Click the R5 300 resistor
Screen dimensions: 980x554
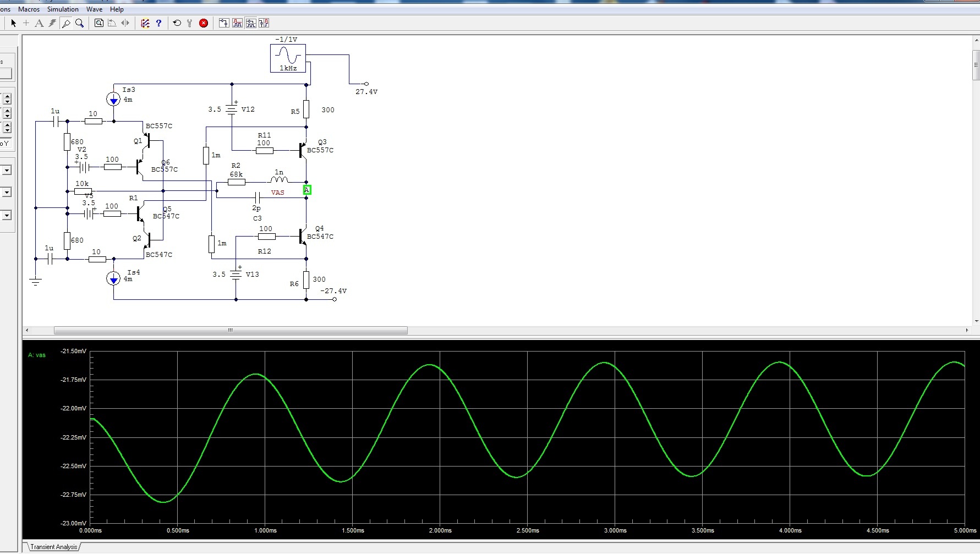click(x=306, y=109)
